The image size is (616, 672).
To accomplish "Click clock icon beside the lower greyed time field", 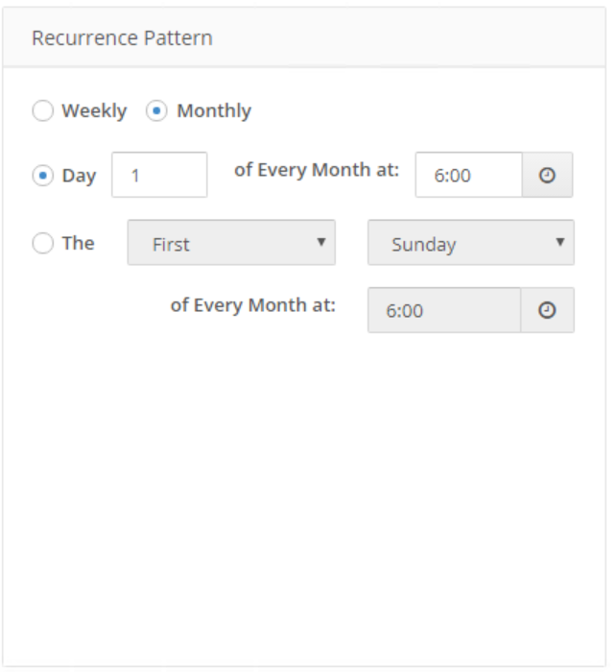I will point(547,311).
